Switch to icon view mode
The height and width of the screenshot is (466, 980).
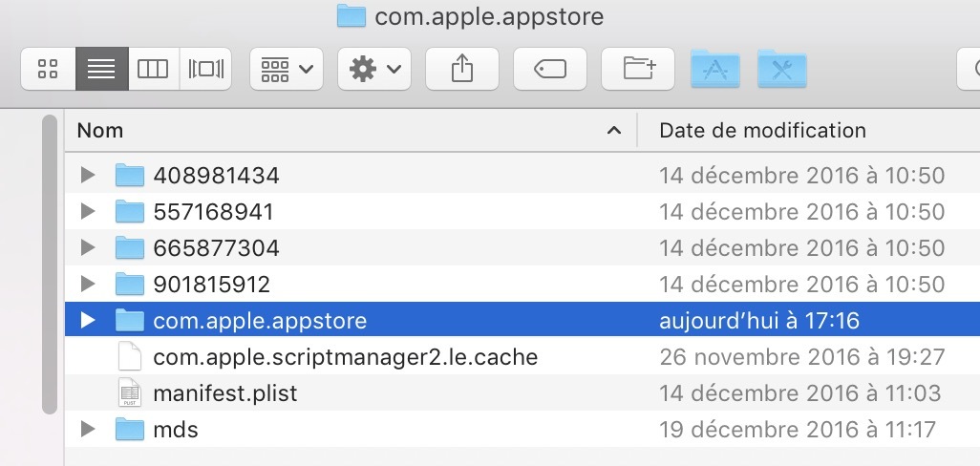48,69
